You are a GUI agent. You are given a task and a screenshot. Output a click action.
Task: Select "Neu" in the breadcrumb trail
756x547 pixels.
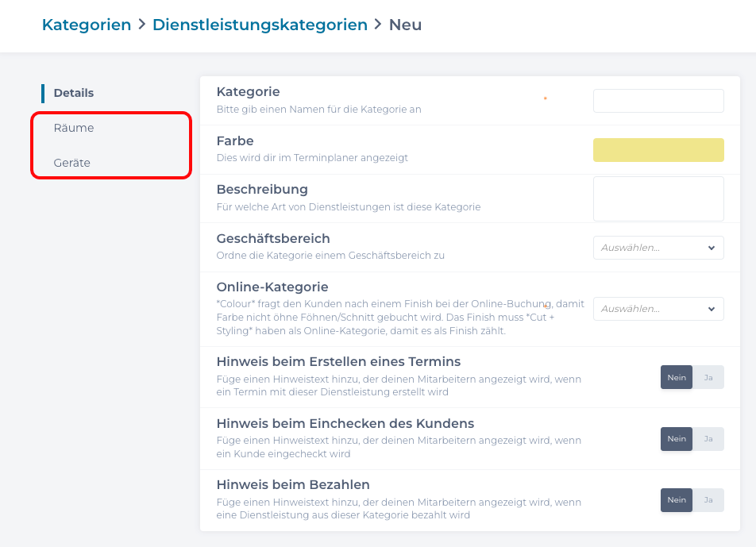pyautogui.click(x=405, y=25)
